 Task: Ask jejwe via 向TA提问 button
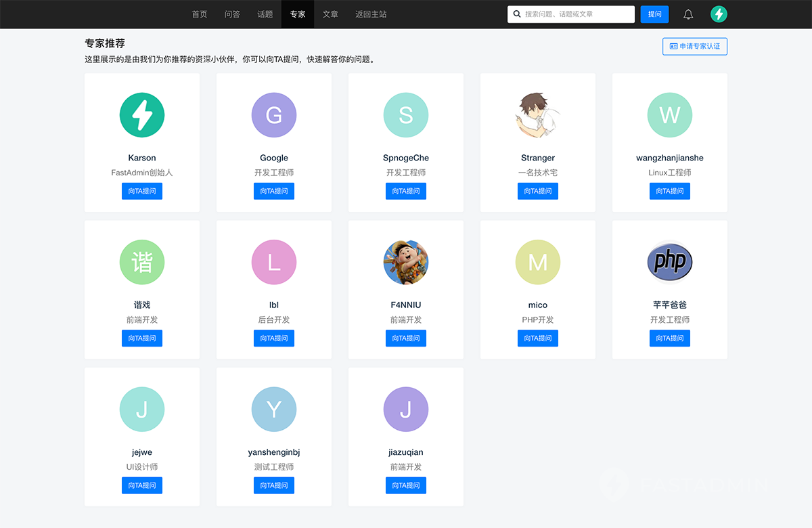tap(142, 485)
